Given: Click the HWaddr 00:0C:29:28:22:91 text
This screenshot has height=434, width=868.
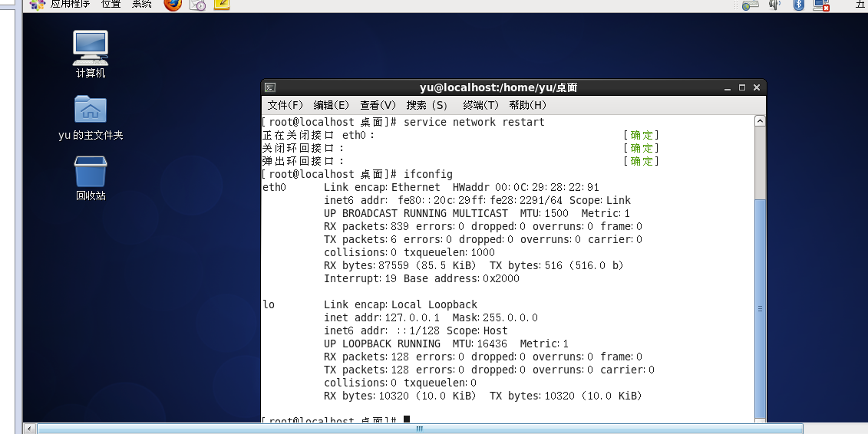Looking at the screenshot, I should [526, 187].
